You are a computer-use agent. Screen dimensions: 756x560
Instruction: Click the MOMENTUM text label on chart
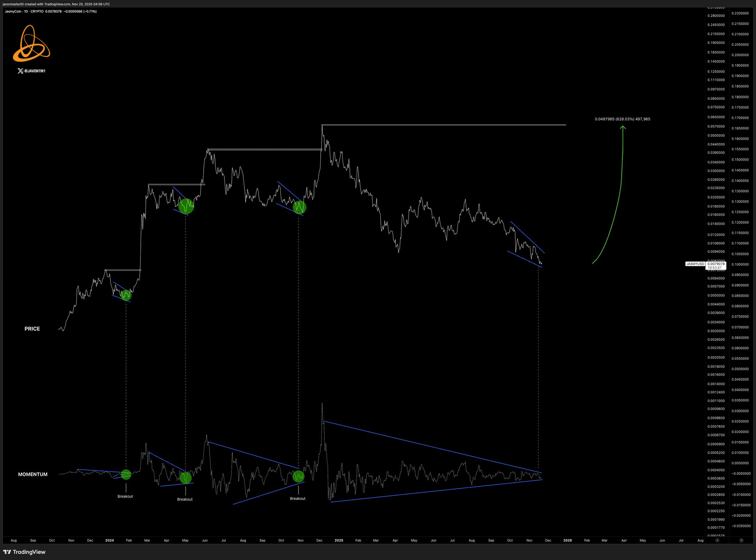tap(33, 474)
